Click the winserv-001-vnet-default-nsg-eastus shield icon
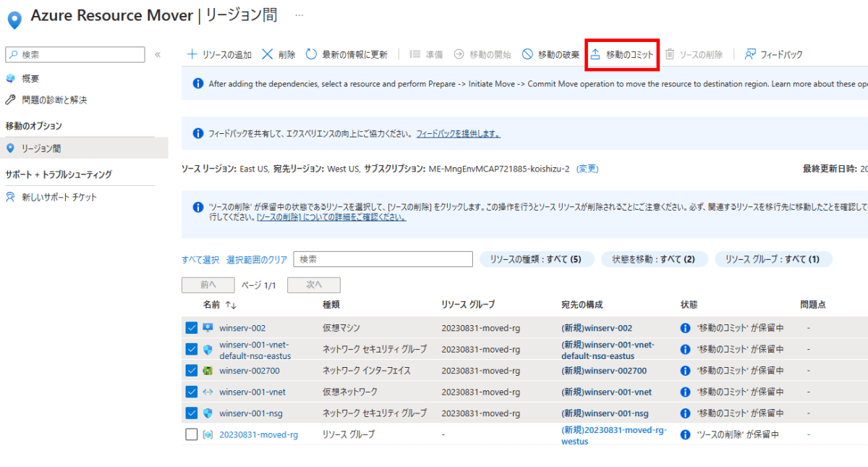This screenshot has height=467, width=868. point(208,349)
